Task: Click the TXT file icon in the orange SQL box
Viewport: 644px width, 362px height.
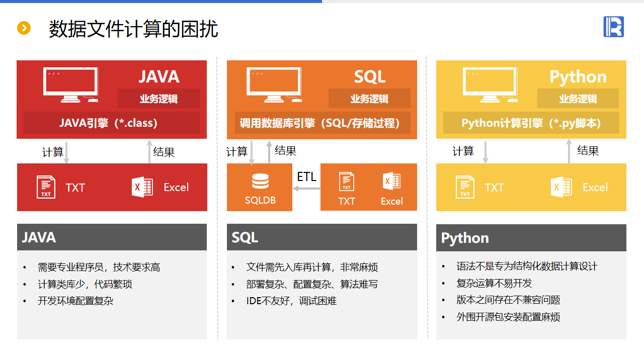Action: (347, 182)
